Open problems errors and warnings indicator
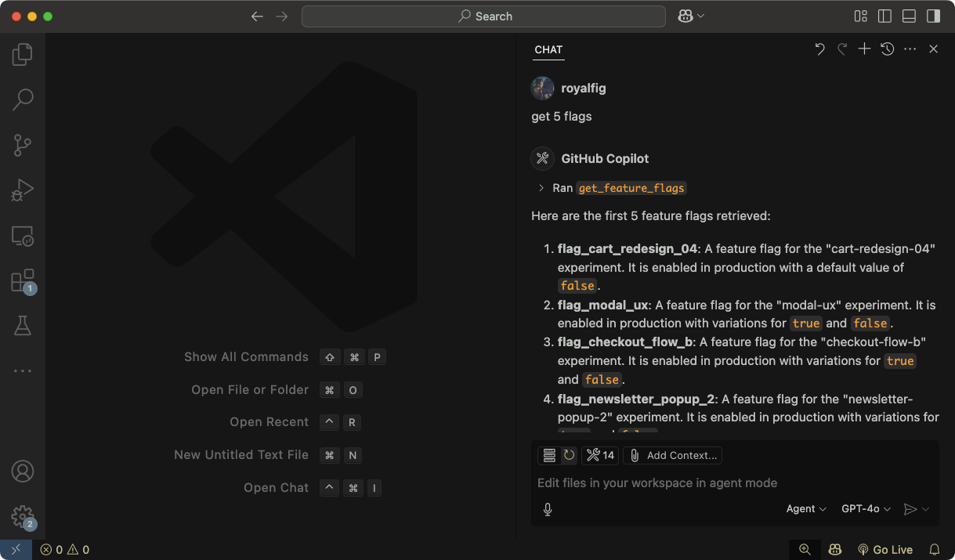Image resolution: width=955 pixels, height=560 pixels. (x=65, y=550)
